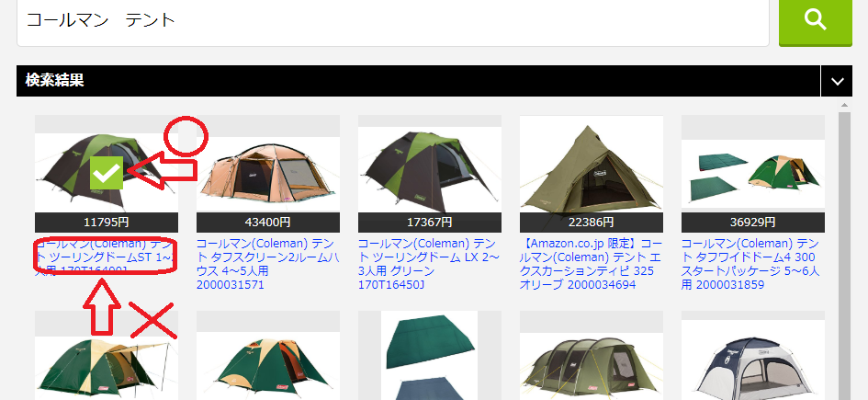Viewport: 868px width, 400px height.
Task: Open ツーリングドームST 1~2人用 product link
Action: 106,257
